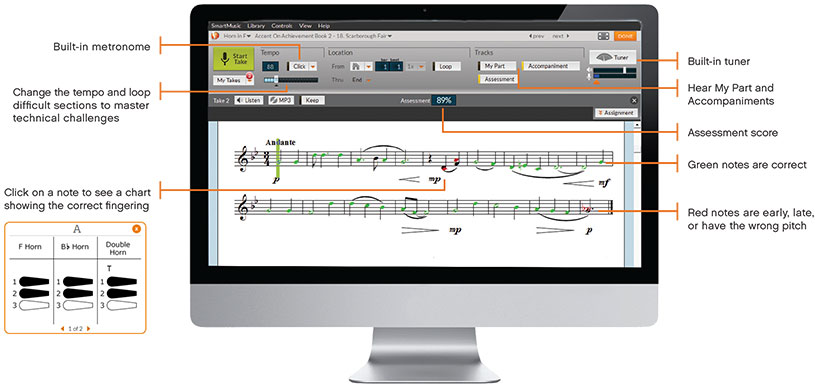Listen to Take 2 via speaker button

(x=248, y=100)
